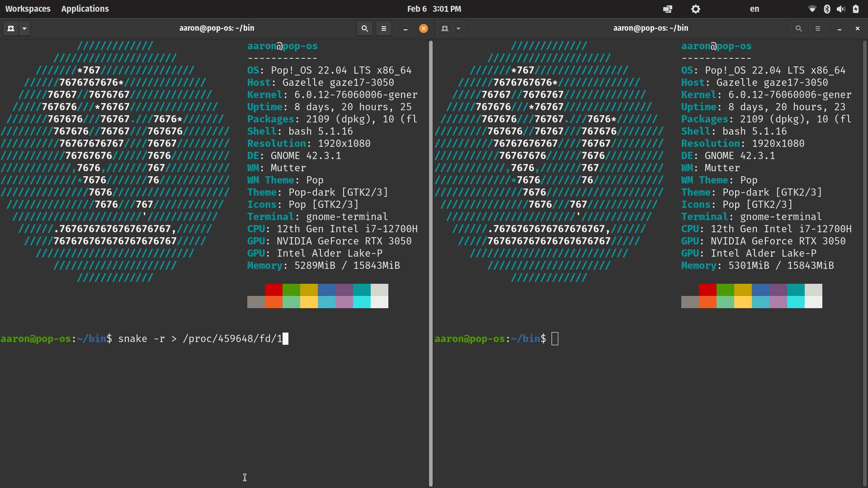Open the hamburger menu in left terminal
Image resolution: width=868 pixels, height=488 pixels.
[x=383, y=28]
